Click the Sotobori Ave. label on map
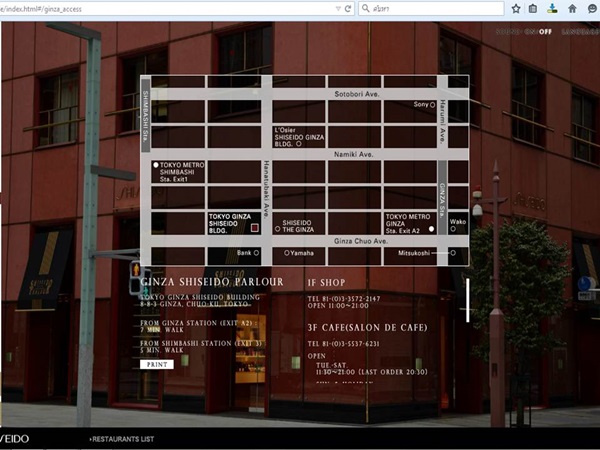Image resolution: width=600 pixels, height=450 pixels. coord(357,94)
